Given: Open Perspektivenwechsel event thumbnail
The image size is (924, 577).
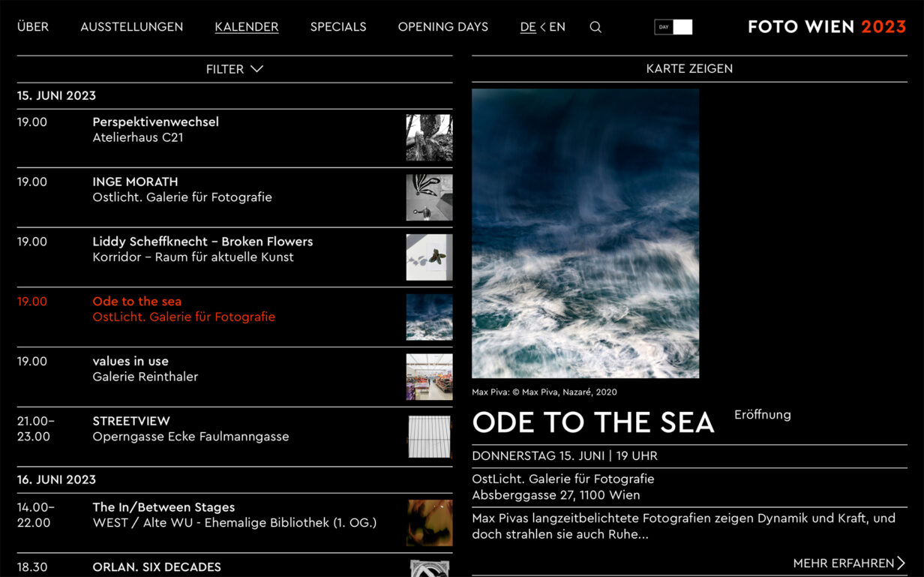Looking at the screenshot, I should click(x=429, y=137).
